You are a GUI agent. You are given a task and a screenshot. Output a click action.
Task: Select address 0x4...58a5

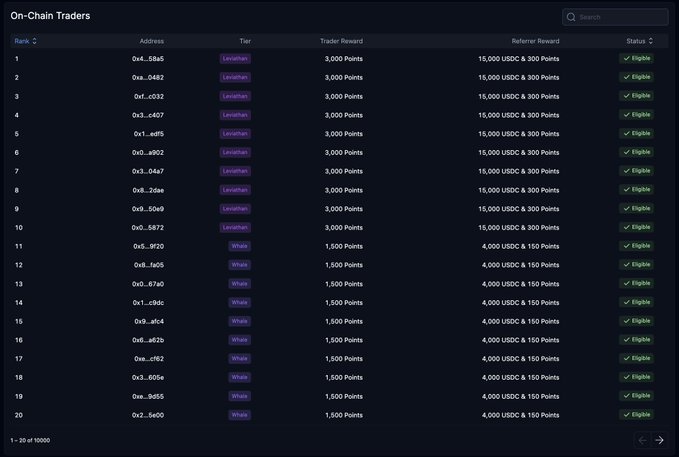point(148,59)
